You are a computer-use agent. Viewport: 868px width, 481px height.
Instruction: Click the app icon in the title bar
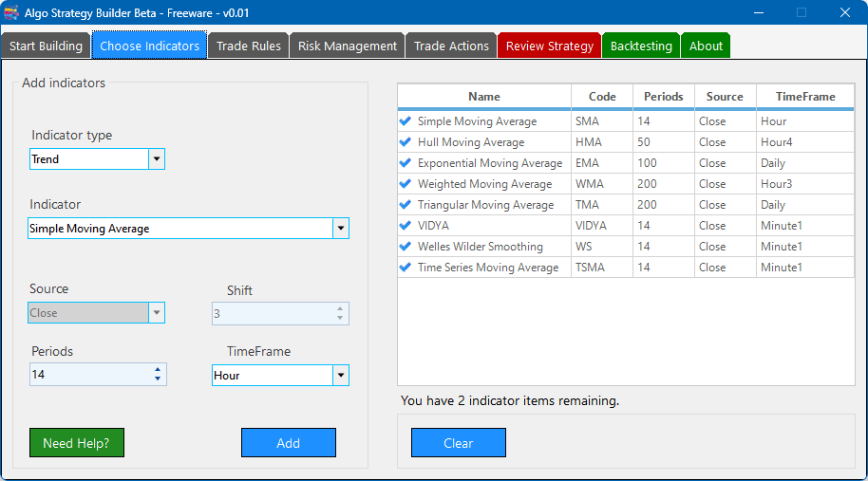tap(12, 12)
